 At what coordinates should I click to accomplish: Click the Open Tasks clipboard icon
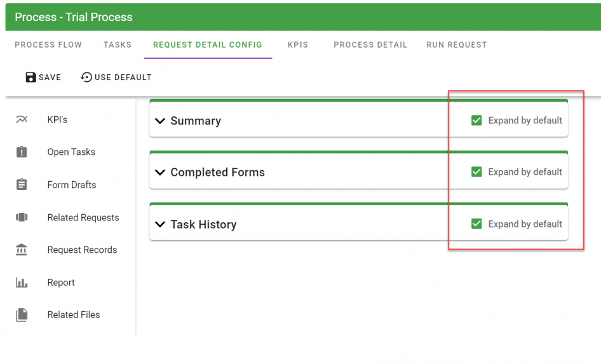tap(22, 152)
